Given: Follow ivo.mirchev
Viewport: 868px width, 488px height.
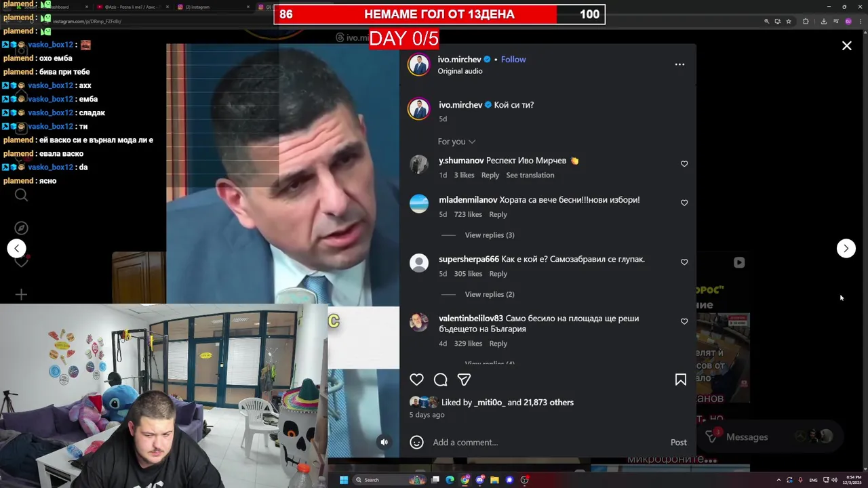Looking at the screenshot, I should pyautogui.click(x=513, y=59).
